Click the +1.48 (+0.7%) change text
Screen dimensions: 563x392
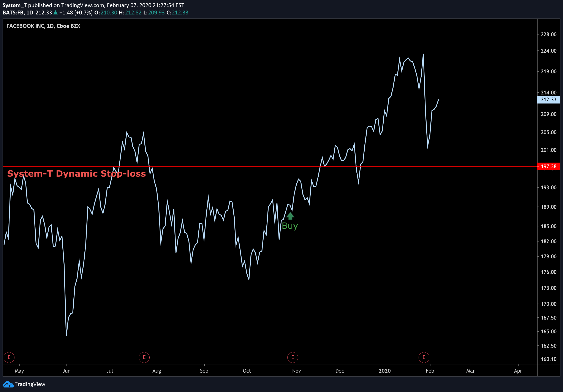click(x=76, y=13)
